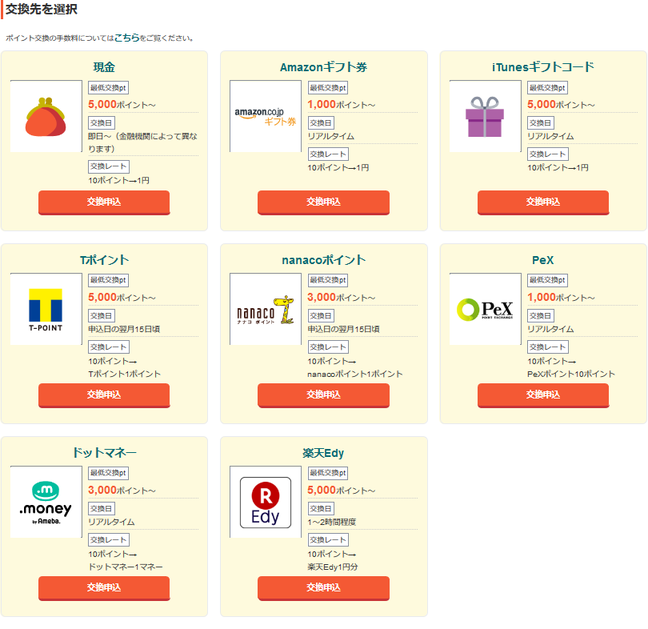Viewport: 648px width, 629px height.
Task: Click the Rakuten Edy logo
Action: (x=265, y=502)
